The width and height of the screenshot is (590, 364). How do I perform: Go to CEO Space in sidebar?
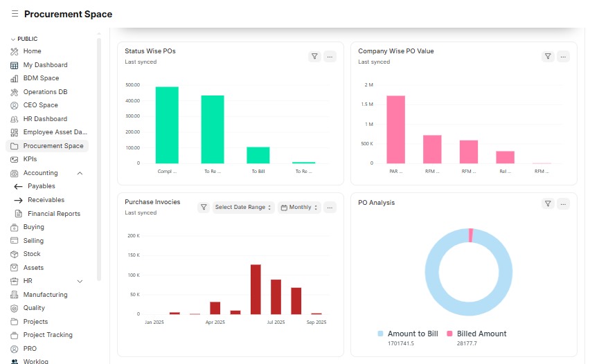[40, 105]
